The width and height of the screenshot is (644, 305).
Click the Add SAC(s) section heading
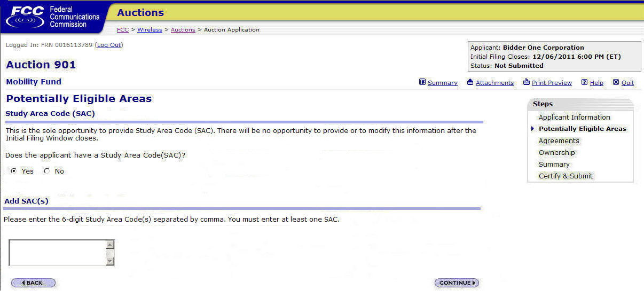[x=26, y=201]
